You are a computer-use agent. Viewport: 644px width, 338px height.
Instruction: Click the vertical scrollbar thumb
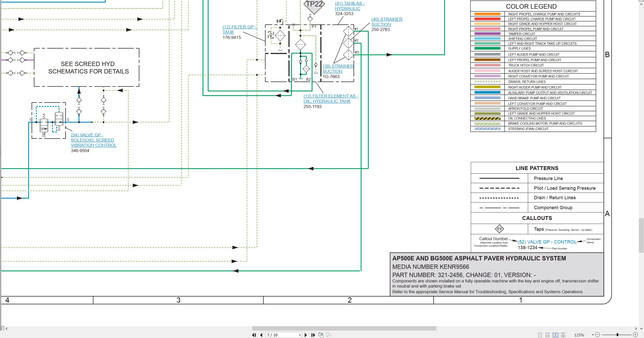[x=641, y=235]
